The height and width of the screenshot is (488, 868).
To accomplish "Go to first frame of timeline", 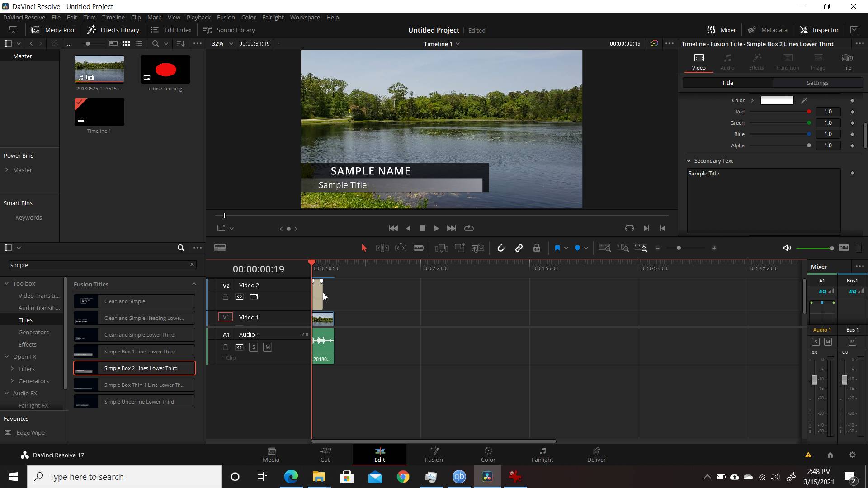I will [x=393, y=229].
